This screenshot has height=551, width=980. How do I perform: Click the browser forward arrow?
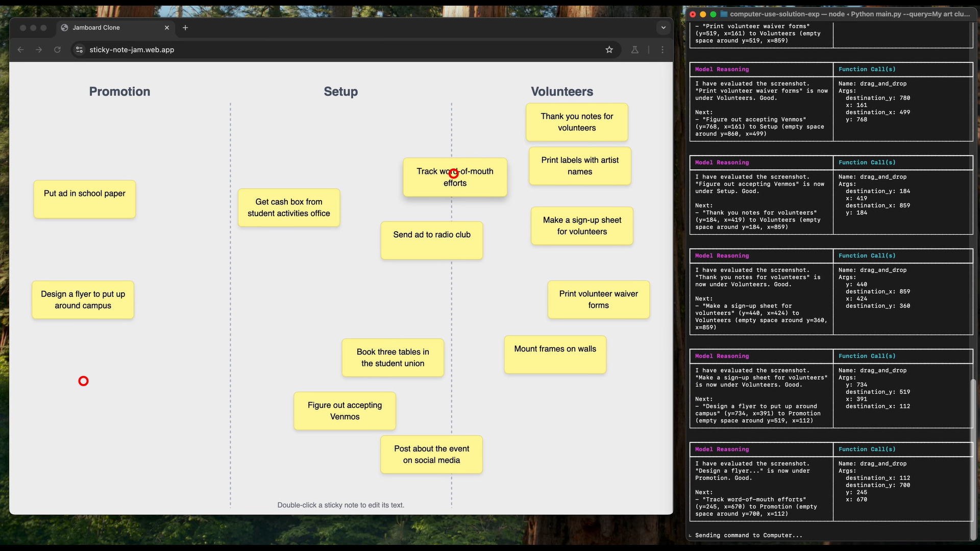(x=39, y=49)
